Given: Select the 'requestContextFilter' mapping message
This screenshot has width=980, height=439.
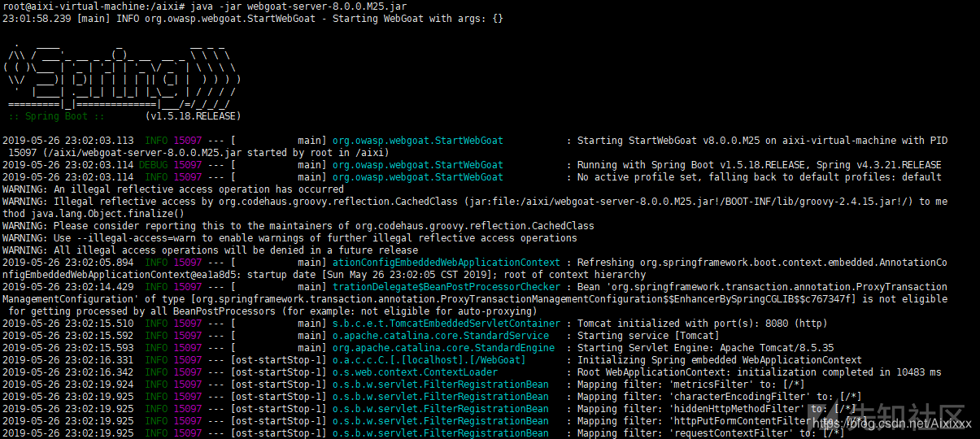Looking at the screenshot, I should point(712,433).
